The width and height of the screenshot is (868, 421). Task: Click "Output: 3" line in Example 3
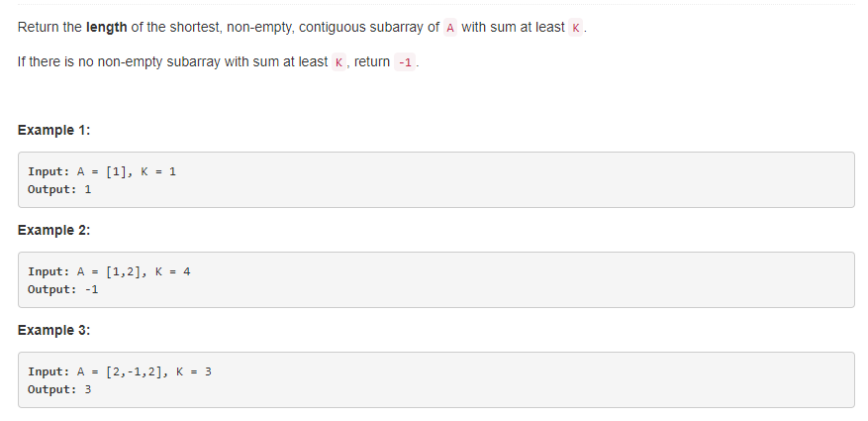click(59, 390)
